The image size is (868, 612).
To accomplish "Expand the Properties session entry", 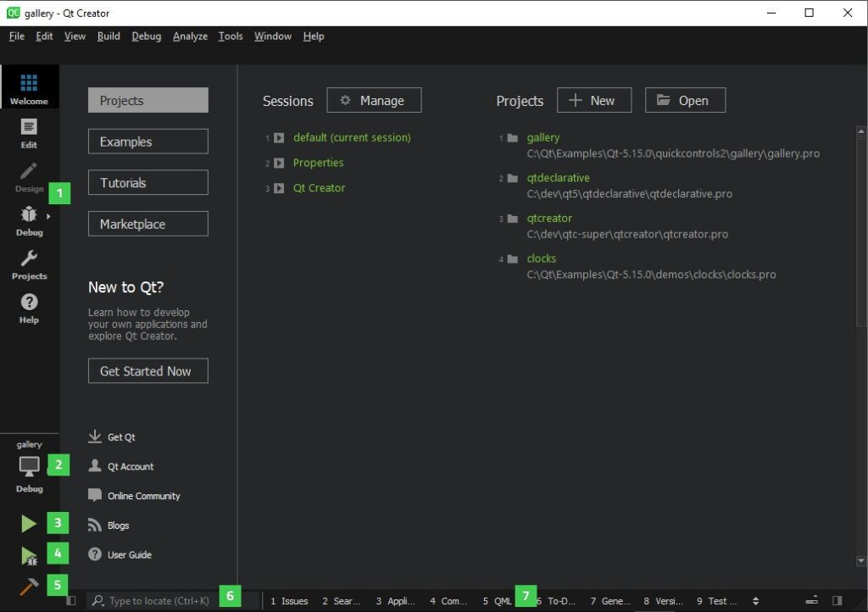I will pyautogui.click(x=280, y=162).
